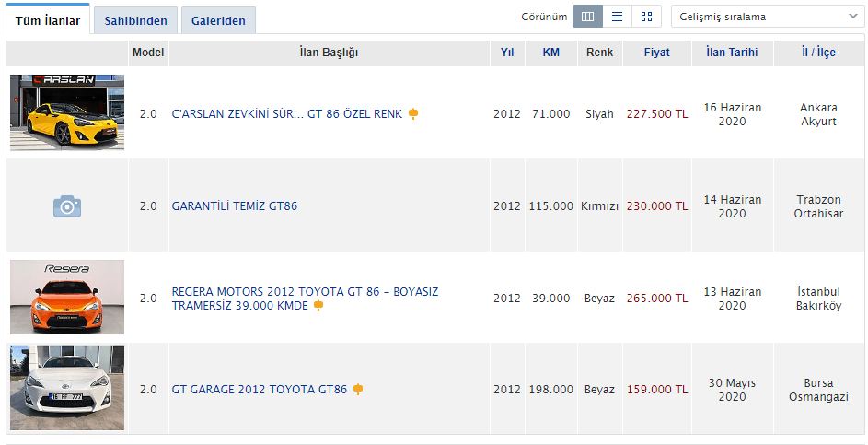Screen dimensions: 868x445
Task: Switch to grid gallery view icon
Action: (x=646, y=17)
